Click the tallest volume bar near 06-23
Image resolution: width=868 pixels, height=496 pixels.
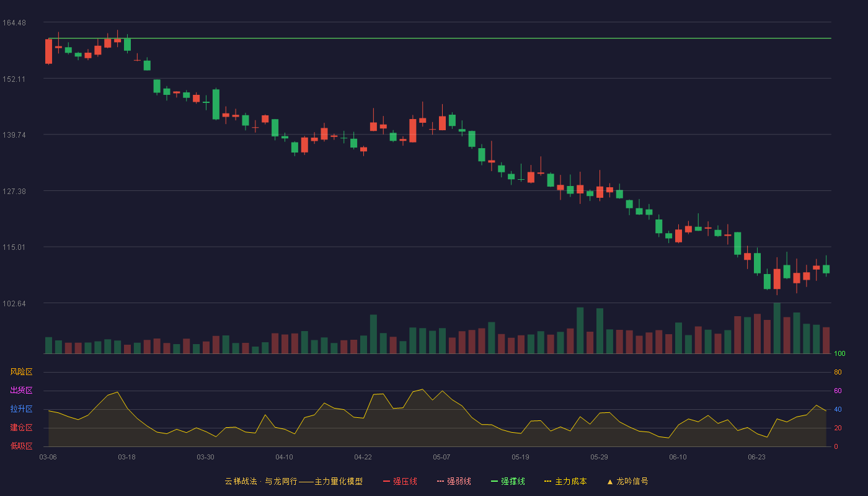(x=777, y=329)
